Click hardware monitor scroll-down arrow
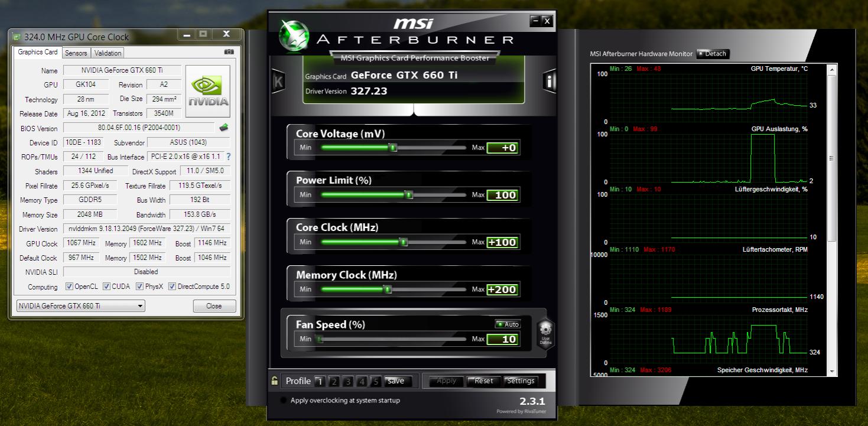The image size is (868, 426). coord(833,371)
